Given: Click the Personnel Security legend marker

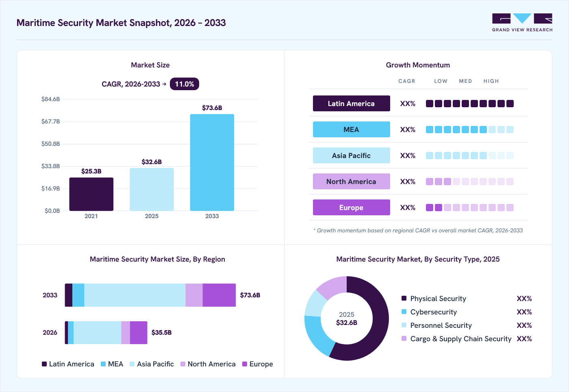Looking at the screenshot, I should coord(404,325).
